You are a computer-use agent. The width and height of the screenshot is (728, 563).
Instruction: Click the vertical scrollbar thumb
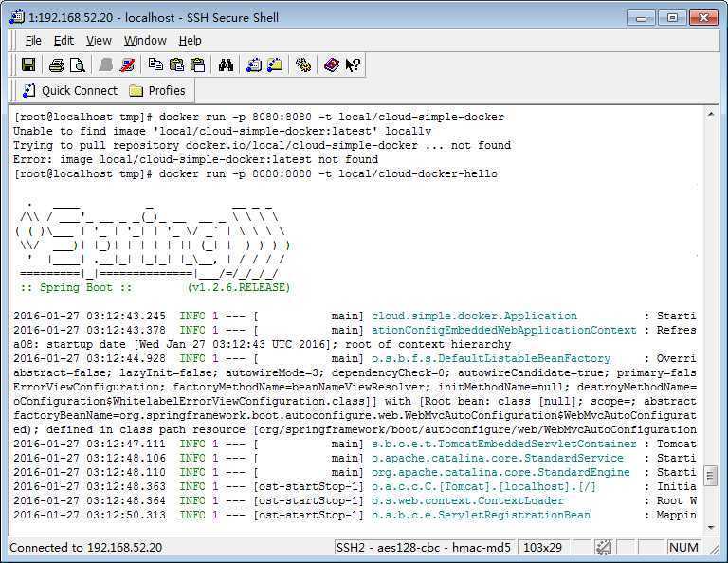(710, 475)
